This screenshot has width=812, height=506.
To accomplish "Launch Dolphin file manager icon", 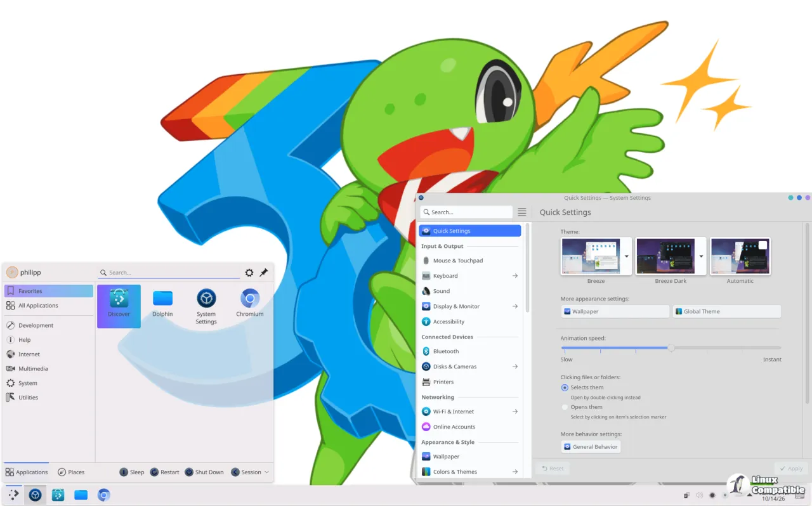I will (x=162, y=303).
